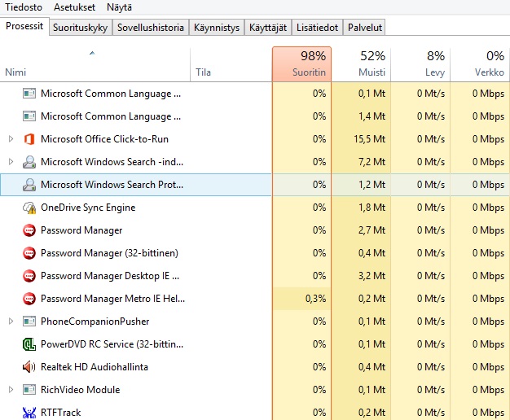510x420 pixels.
Task: Open the Näytä menu
Action: point(119,7)
